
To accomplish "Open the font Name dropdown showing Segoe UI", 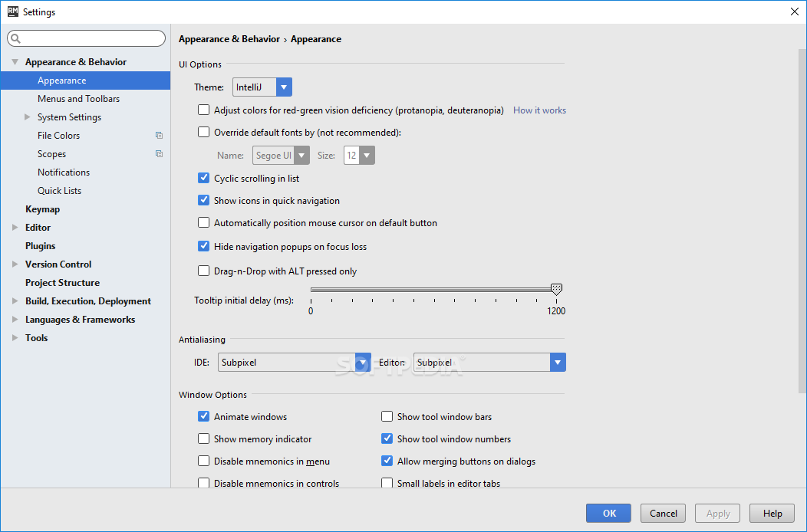I will 281,155.
